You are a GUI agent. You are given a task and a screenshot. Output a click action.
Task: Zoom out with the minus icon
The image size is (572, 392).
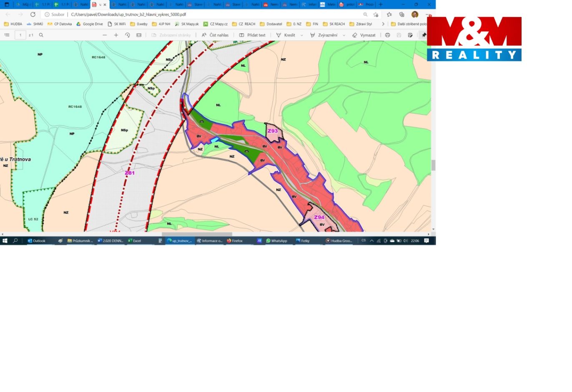click(x=105, y=35)
